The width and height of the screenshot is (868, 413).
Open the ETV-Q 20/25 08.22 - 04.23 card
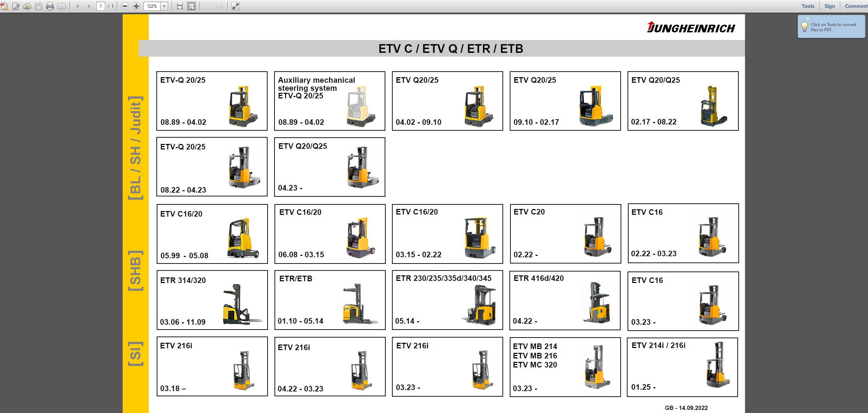click(x=212, y=167)
